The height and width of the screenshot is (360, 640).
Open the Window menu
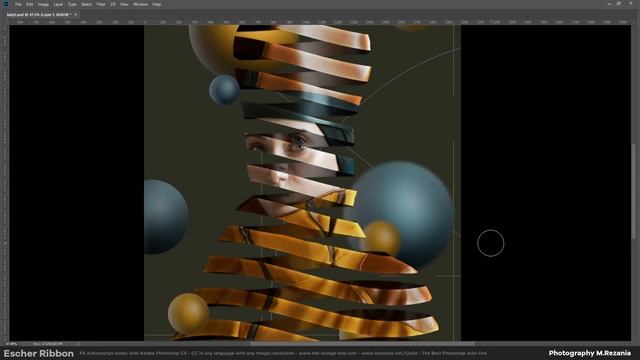click(140, 4)
